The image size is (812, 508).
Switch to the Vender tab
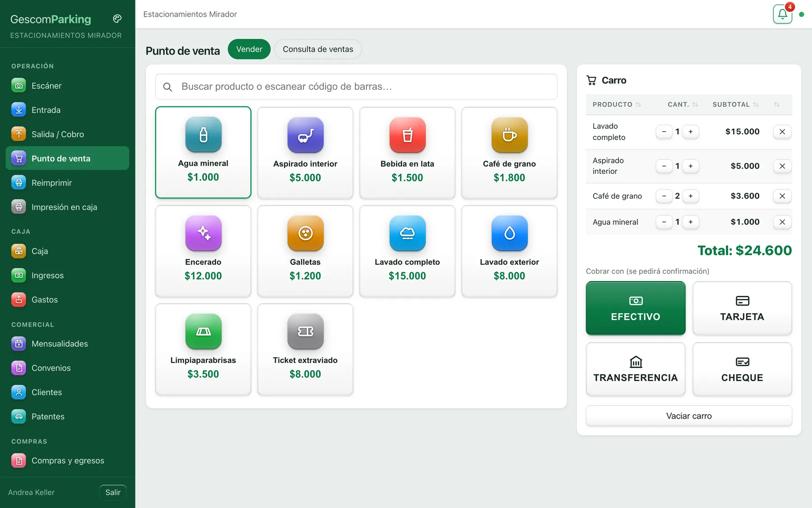(x=249, y=49)
